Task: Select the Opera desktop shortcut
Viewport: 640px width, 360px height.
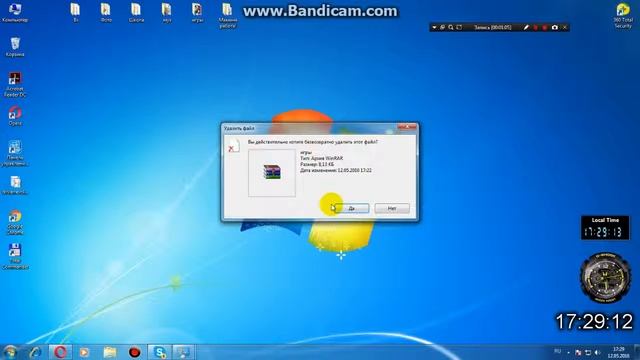Action: [15, 116]
